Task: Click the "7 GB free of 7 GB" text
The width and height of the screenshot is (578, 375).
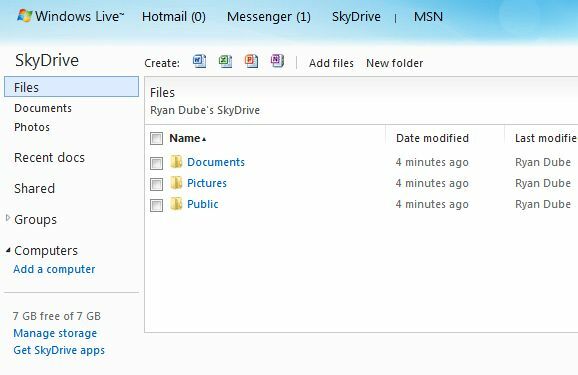Action: [57, 316]
